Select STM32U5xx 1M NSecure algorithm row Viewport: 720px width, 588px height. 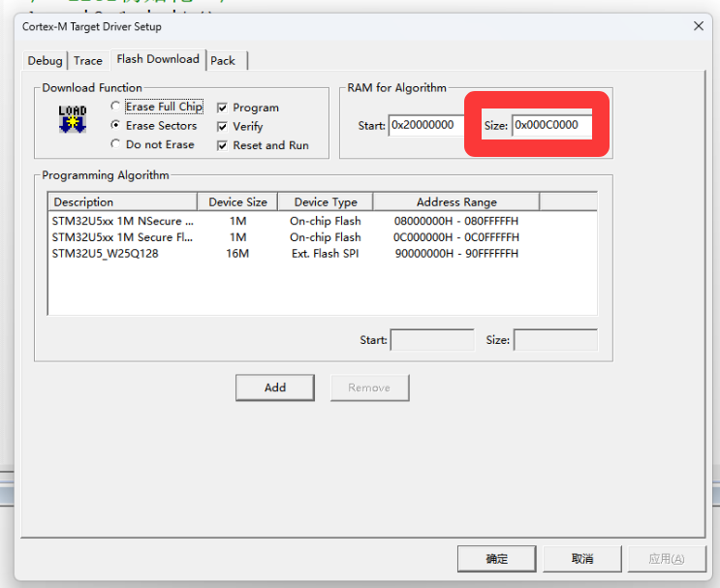(122, 221)
